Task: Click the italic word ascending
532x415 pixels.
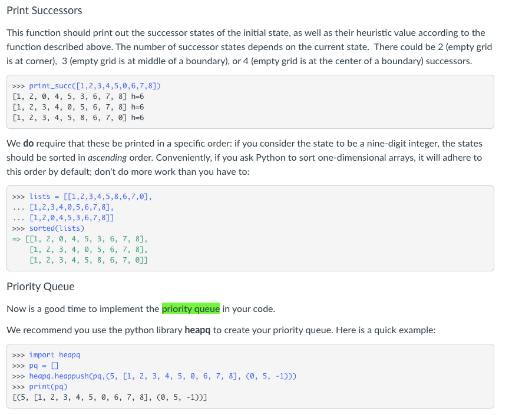Action: tap(107, 158)
